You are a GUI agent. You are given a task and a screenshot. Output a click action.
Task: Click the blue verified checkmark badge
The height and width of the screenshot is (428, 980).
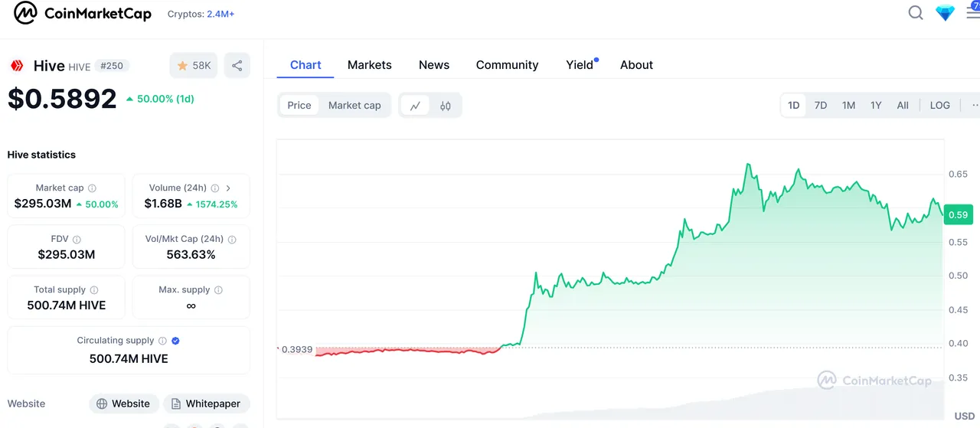click(176, 341)
